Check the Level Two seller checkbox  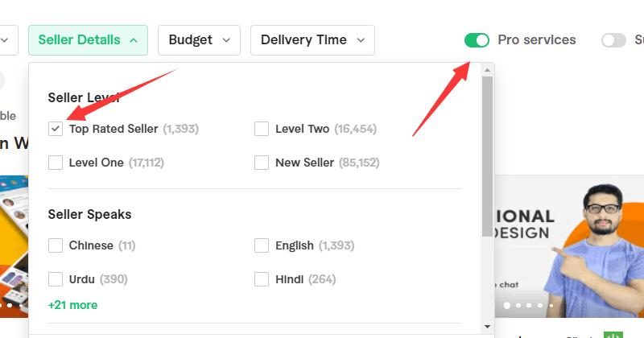tap(262, 129)
